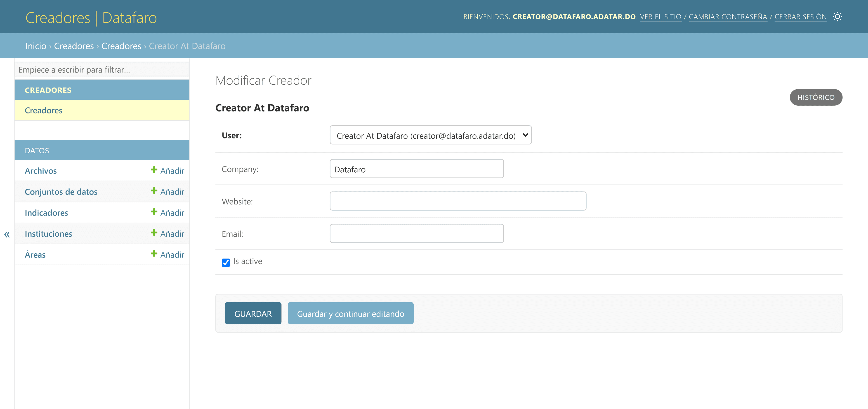Viewport: 868px width, 409px height.
Task: Click the VER EL SITIO link
Action: [660, 17]
